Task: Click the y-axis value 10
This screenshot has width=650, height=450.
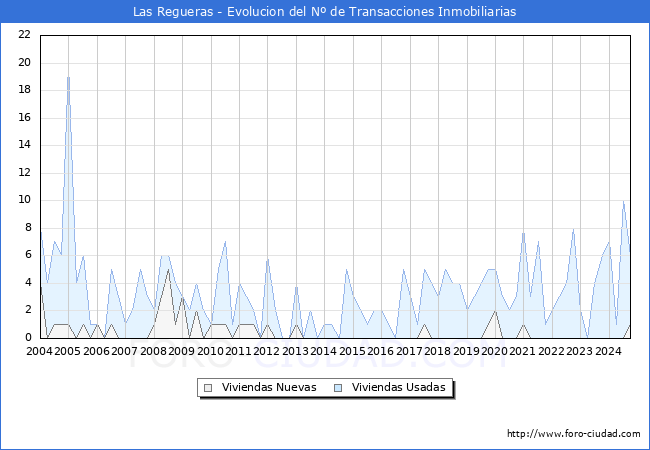Action: click(25, 200)
